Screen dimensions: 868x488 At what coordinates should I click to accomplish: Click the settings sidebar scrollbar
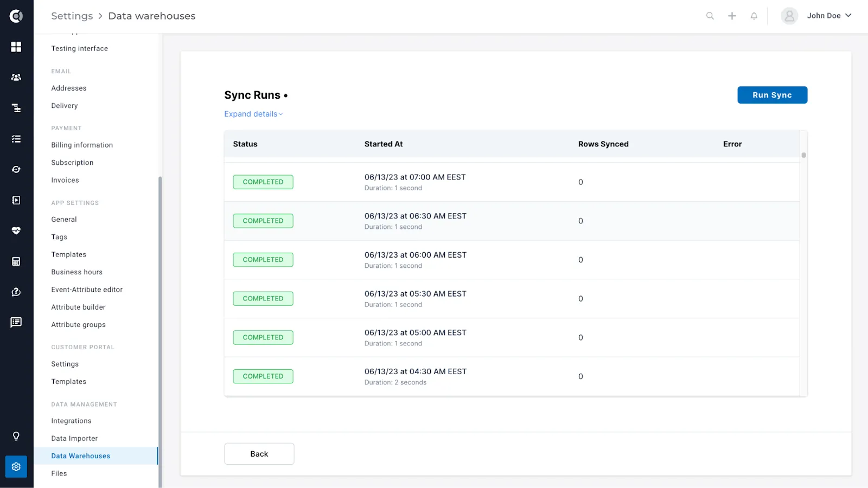point(159,332)
